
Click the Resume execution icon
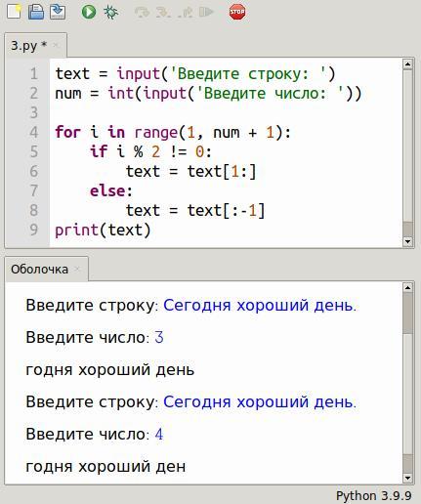206,13
